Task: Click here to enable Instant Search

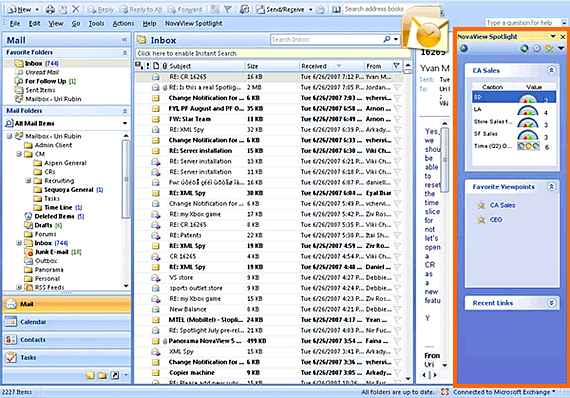Action: tap(273, 53)
